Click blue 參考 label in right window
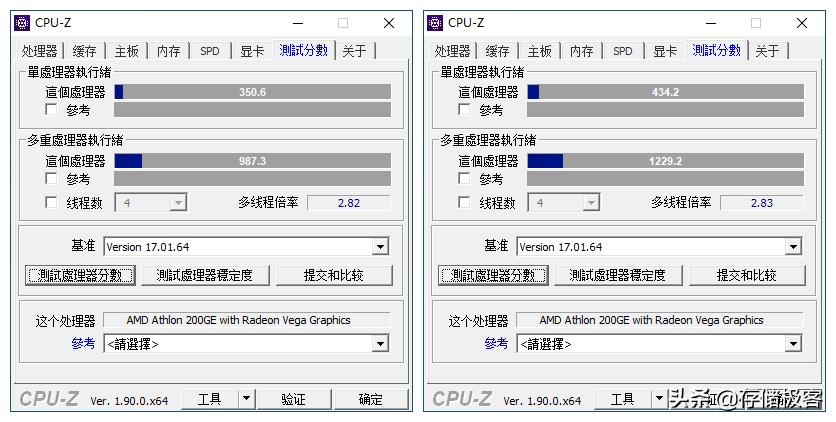The width and height of the screenshot is (836, 422). tap(496, 344)
